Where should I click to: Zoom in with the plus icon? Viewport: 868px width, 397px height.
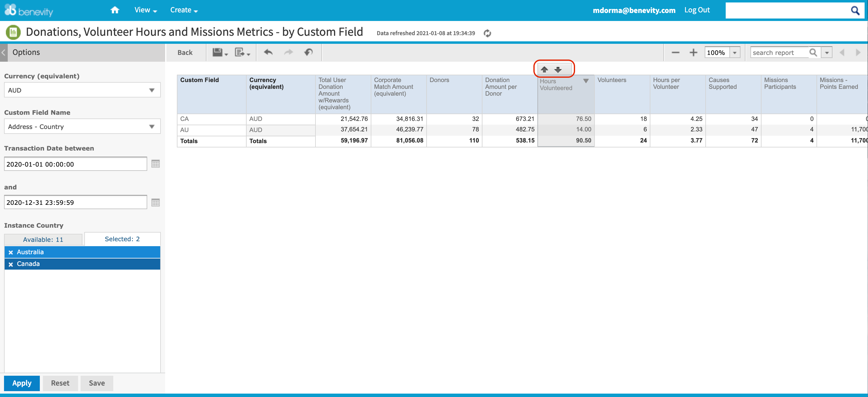coord(694,52)
